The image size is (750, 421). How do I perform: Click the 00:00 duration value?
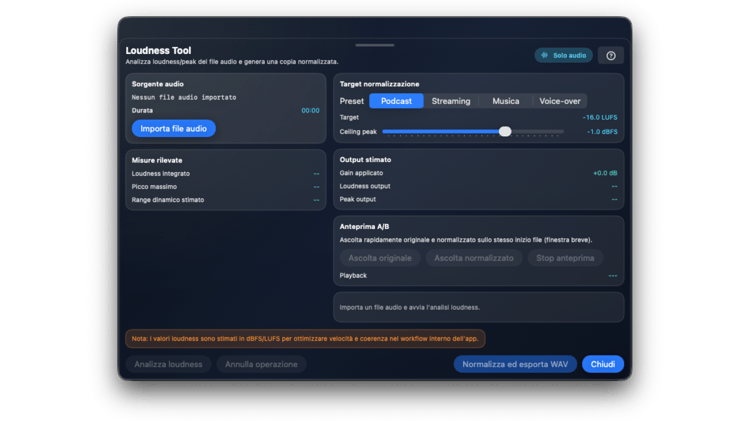pos(310,111)
